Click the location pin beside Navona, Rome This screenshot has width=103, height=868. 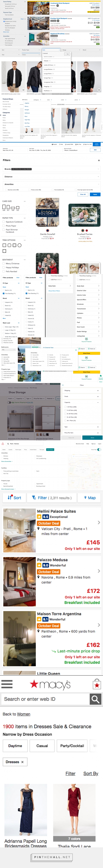(x=39, y=577)
